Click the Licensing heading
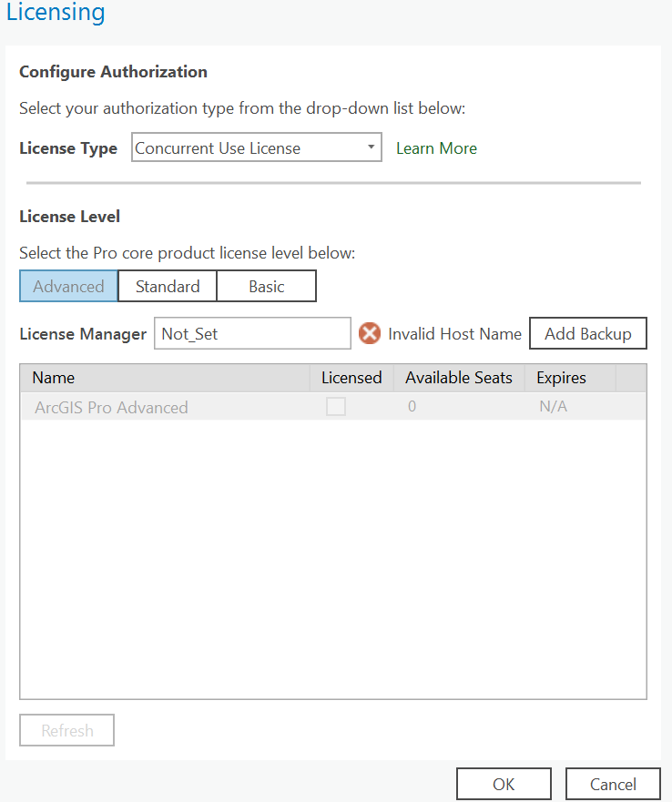Image resolution: width=672 pixels, height=802 pixels. coord(56,12)
